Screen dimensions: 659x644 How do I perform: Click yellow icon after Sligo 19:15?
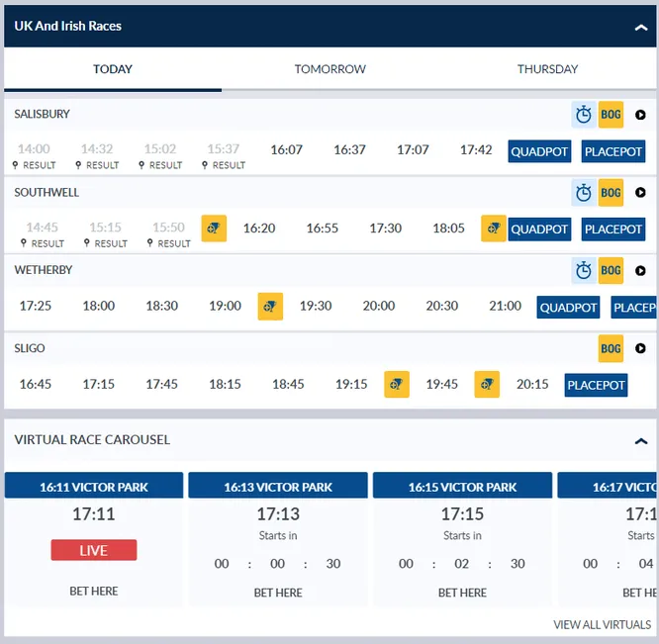[397, 384]
